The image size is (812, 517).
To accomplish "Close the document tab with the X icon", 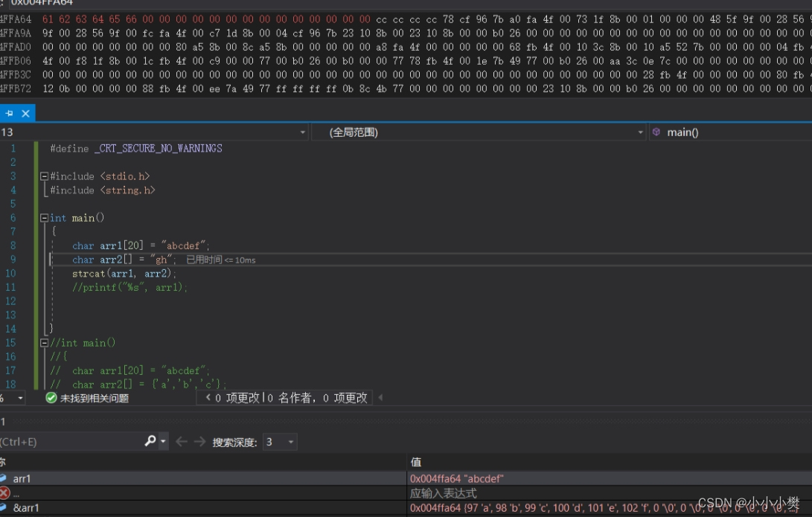I will pyautogui.click(x=25, y=113).
